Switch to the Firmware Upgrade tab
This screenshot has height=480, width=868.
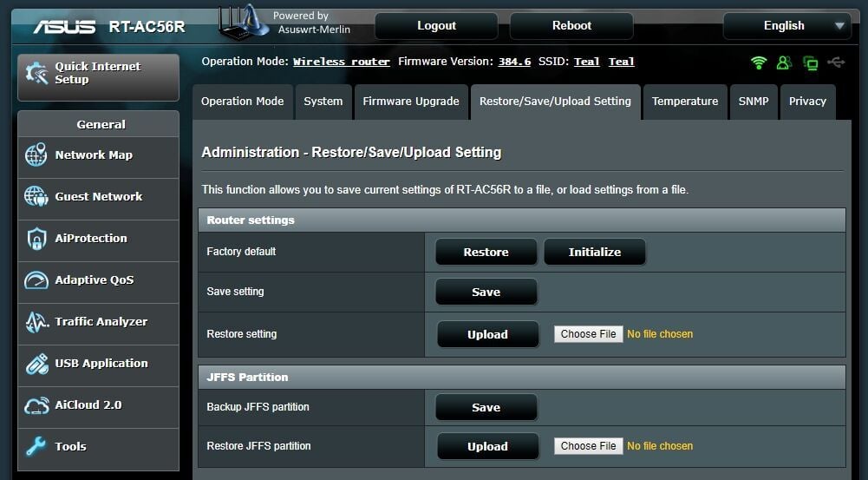pyautogui.click(x=411, y=102)
